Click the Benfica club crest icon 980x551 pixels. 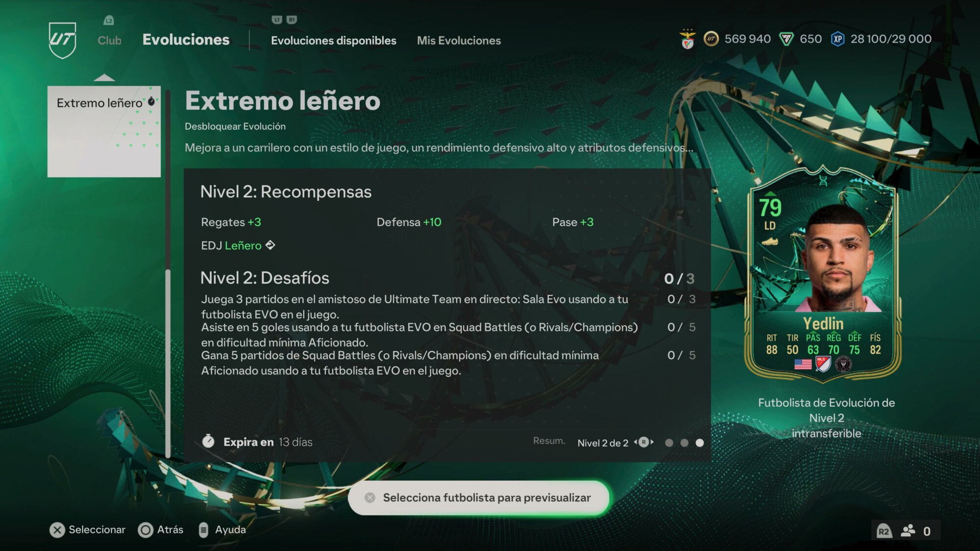688,39
